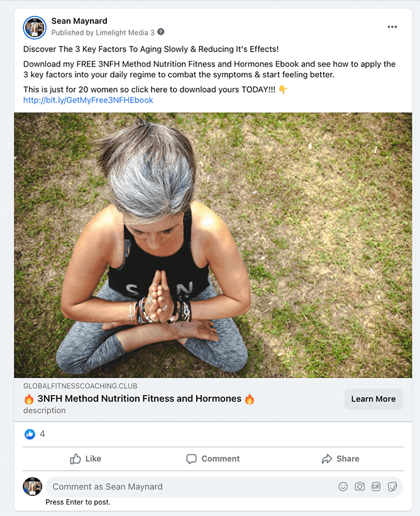Open the Sean Maynard page name

(x=79, y=21)
